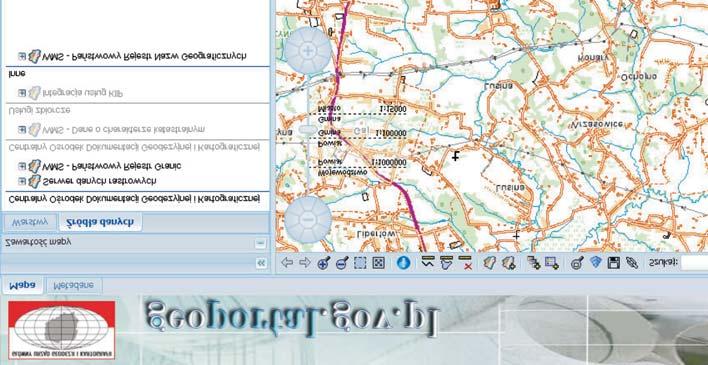Switch to the Warstwy tab
The image size is (708, 365).
click(x=30, y=223)
